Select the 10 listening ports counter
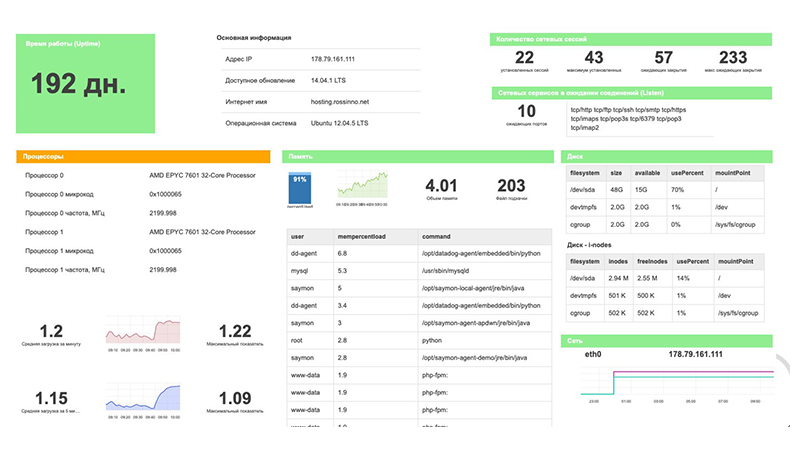Screen dimensions: 795x474 pyautogui.click(x=526, y=111)
